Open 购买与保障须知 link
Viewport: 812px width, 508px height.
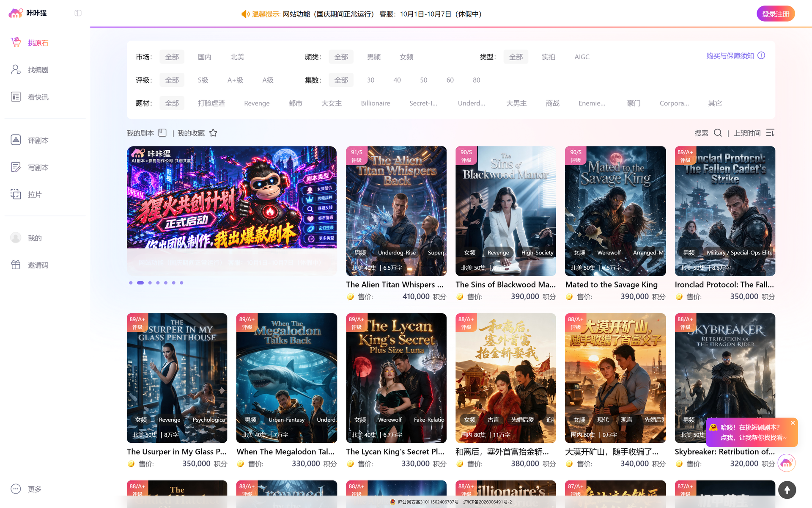pyautogui.click(x=730, y=55)
